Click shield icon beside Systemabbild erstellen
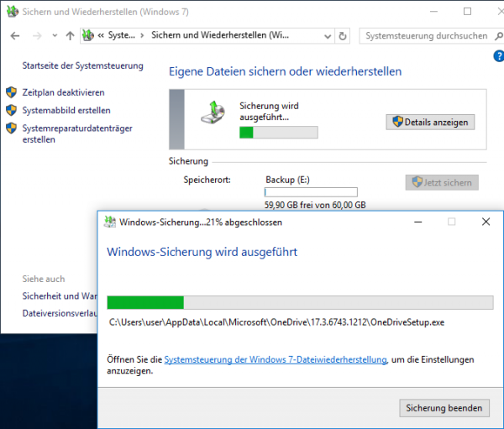Screen dimensions: 504x429 coord(11,110)
